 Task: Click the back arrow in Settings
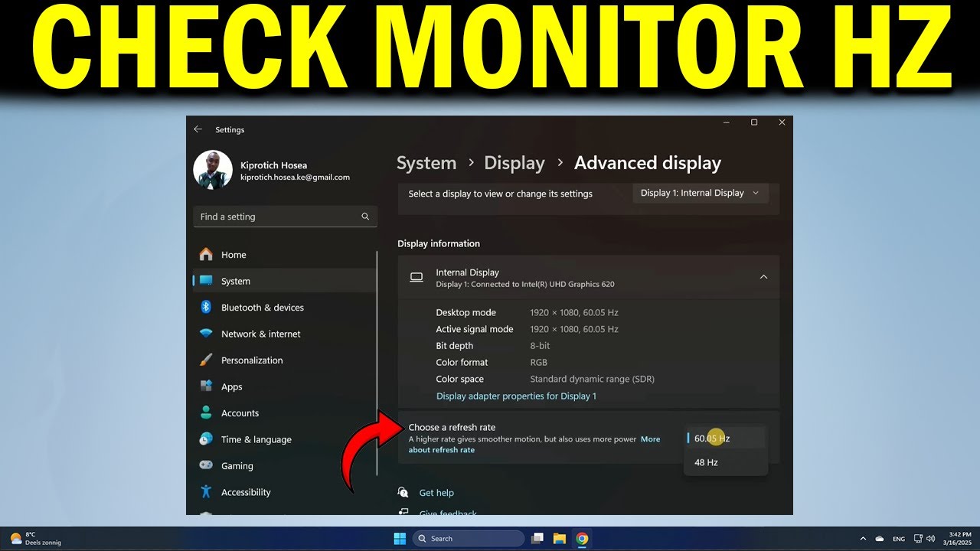198,129
